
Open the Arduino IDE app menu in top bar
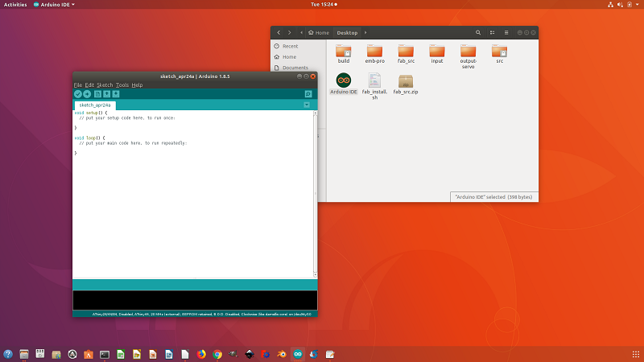point(54,5)
